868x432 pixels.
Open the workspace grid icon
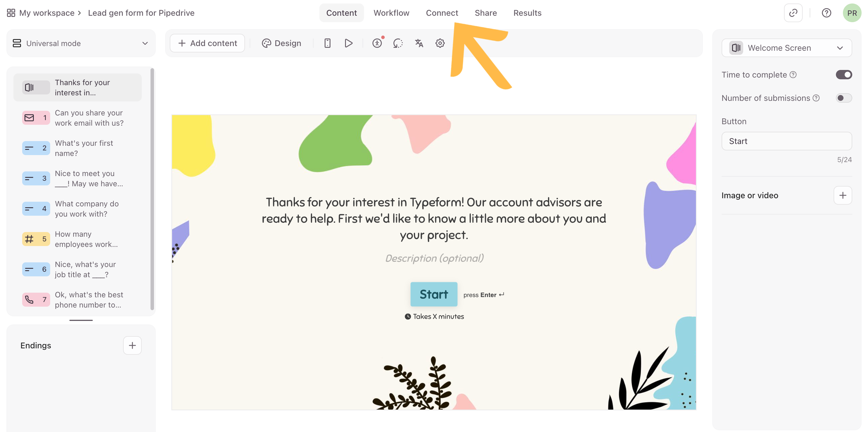11,13
